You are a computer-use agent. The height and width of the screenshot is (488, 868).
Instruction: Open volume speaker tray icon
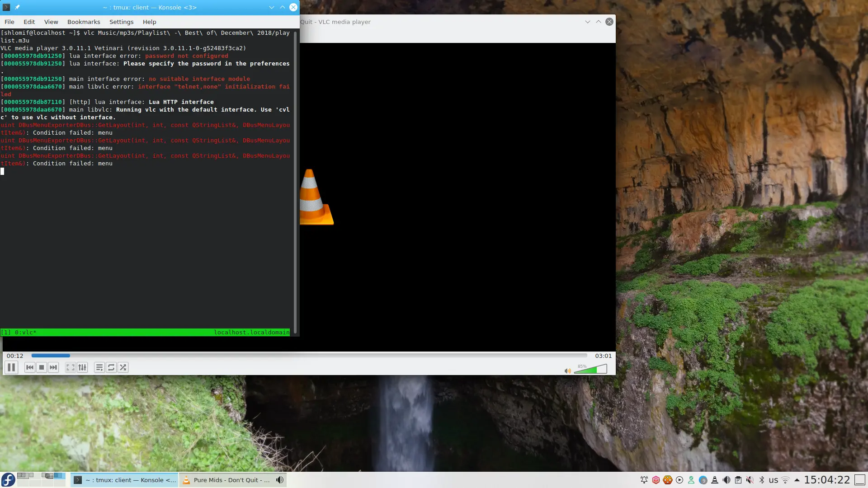[726, 480]
